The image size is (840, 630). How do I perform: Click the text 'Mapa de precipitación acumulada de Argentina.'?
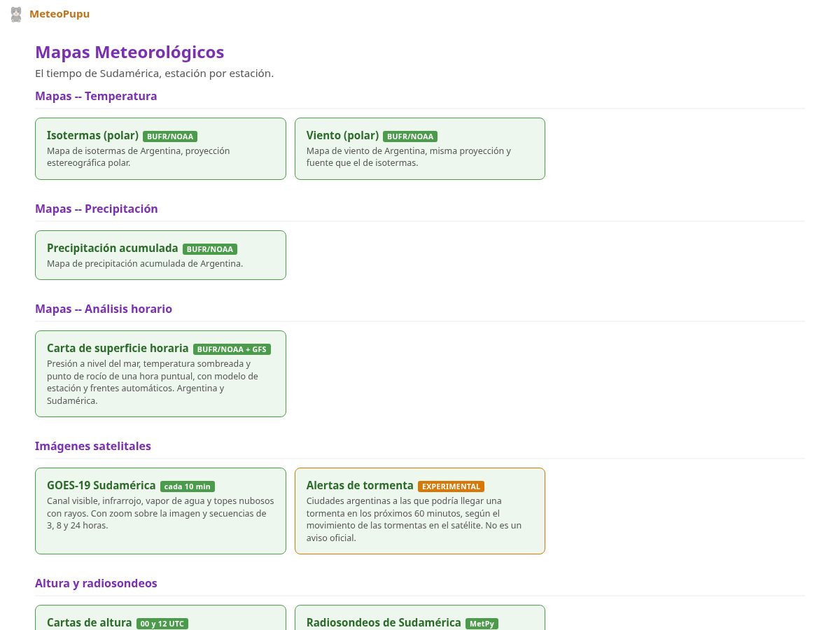145,264
